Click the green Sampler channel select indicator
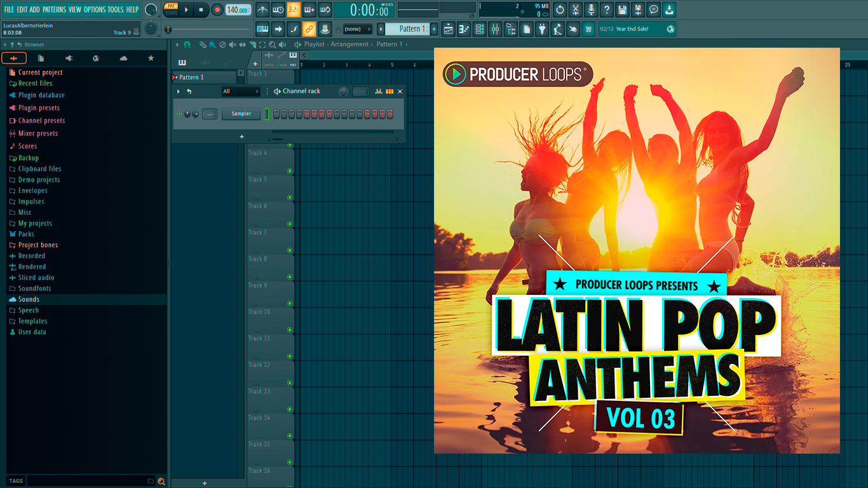The width and height of the screenshot is (868, 488). point(267,114)
